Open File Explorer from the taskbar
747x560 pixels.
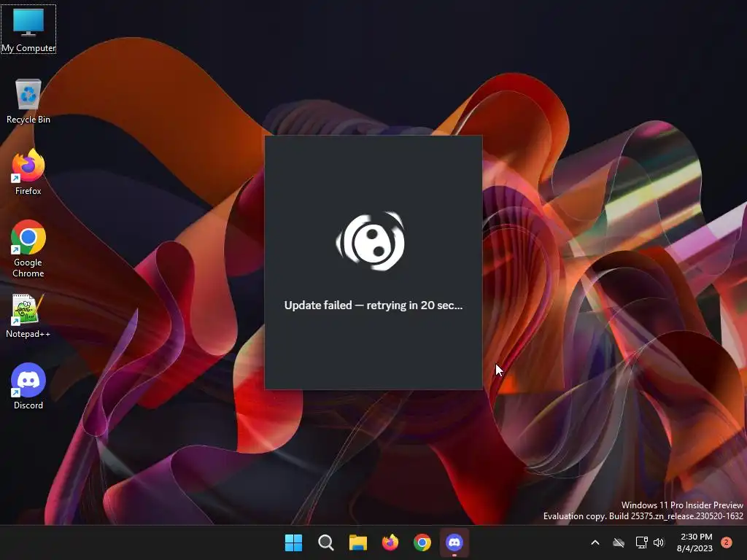coord(357,542)
